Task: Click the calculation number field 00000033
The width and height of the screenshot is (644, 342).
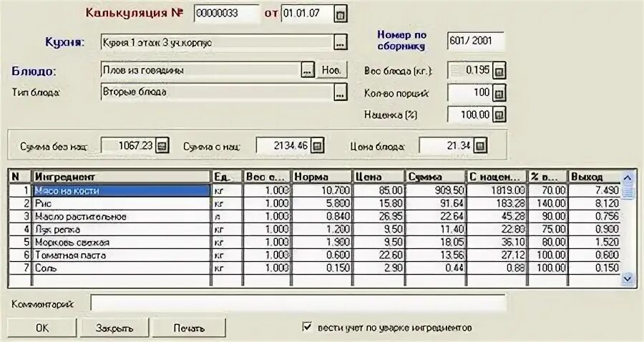Action: click(227, 14)
